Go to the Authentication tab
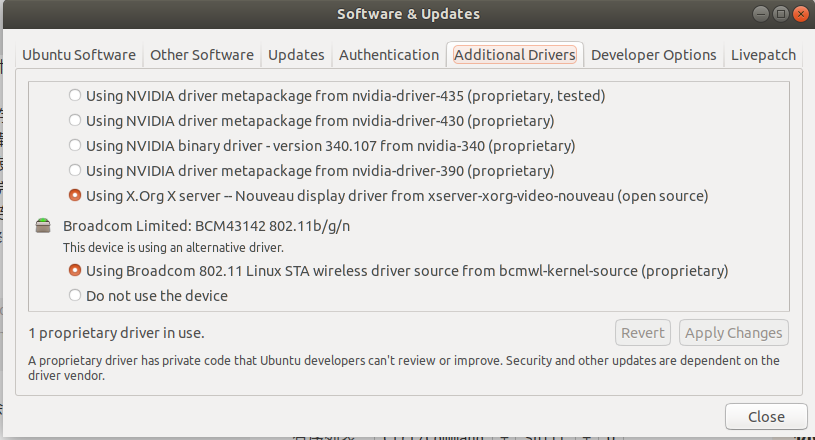Viewport: 815px width, 440px height. (389, 55)
